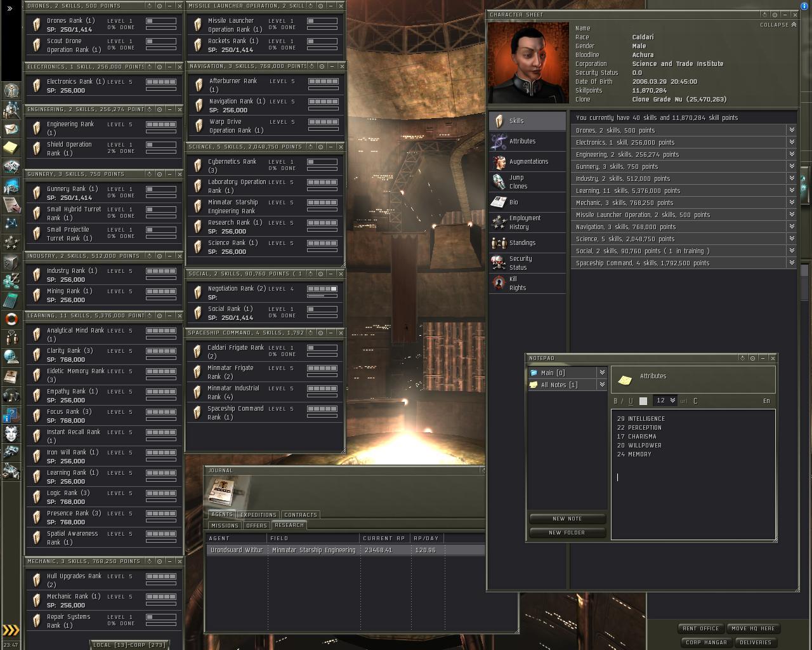Select the Urondsuard Wittur agent row

pyautogui.click(x=346, y=550)
